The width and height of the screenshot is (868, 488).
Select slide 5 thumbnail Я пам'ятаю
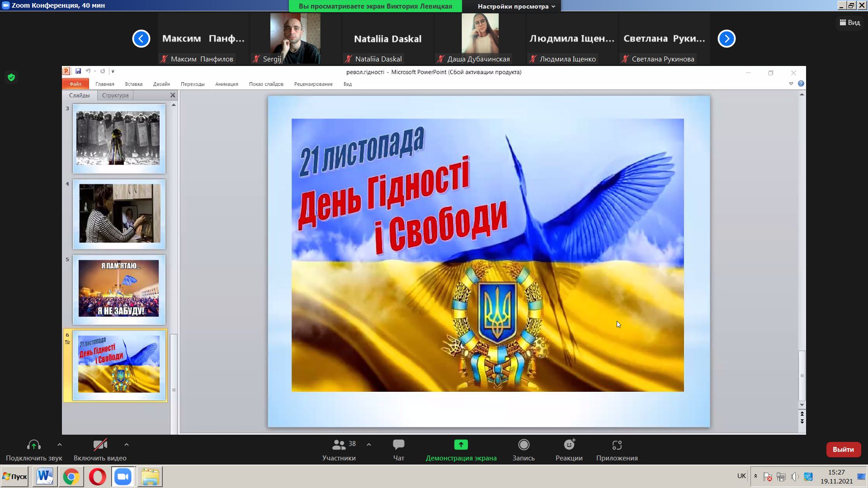(x=119, y=290)
